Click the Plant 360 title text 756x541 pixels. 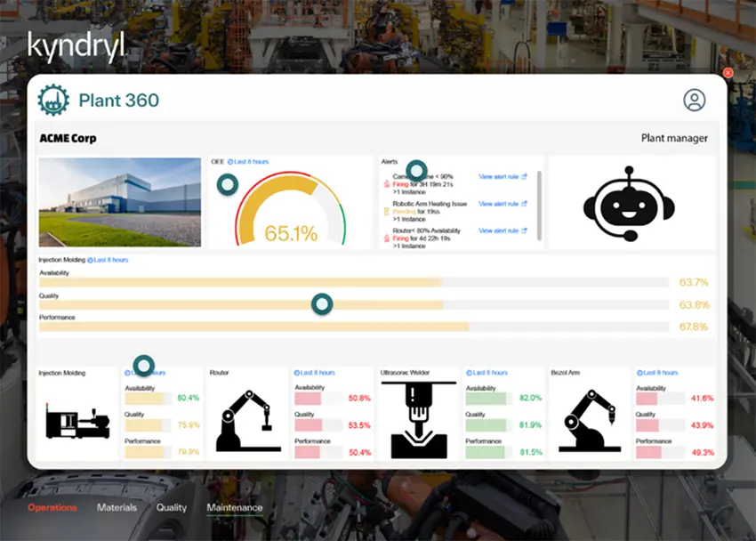[x=118, y=101]
